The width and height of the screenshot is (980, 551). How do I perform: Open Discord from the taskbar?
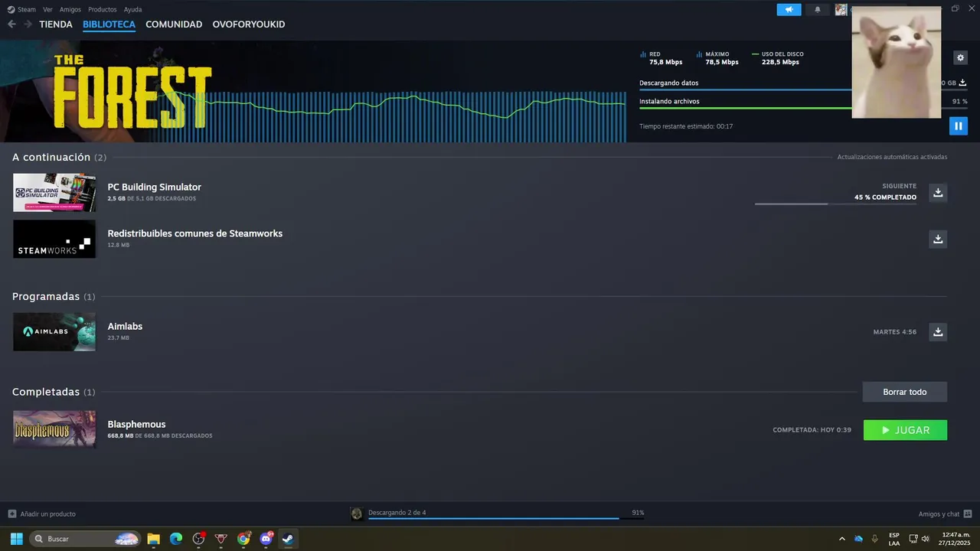tap(266, 539)
